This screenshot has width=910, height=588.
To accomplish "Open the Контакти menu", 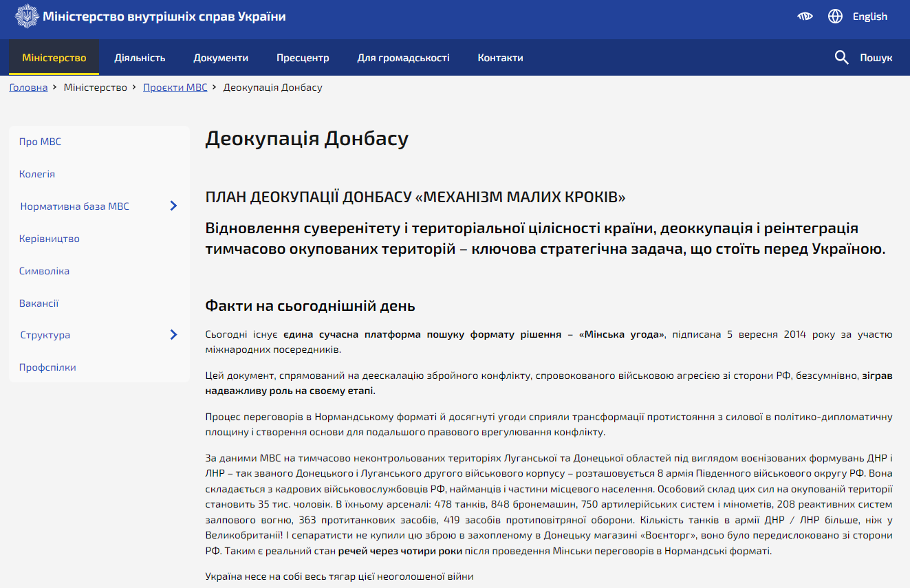I will point(500,58).
